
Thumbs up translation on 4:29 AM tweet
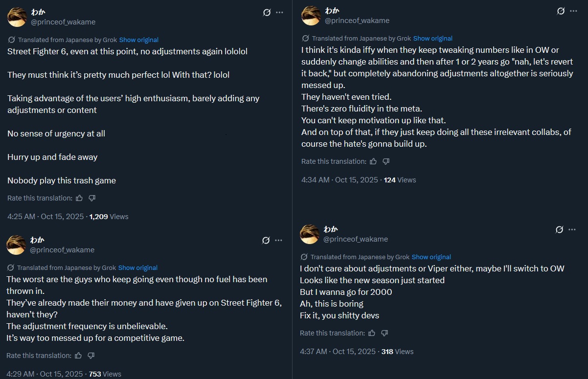[78, 356]
